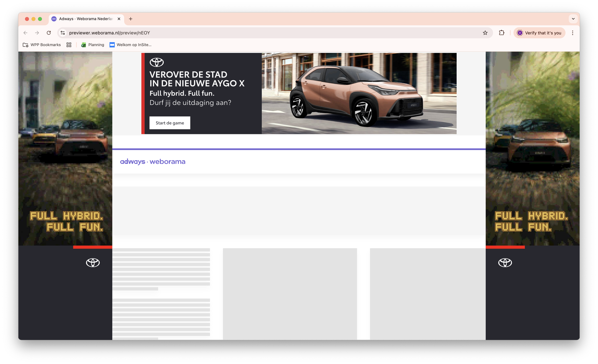This screenshot has width=598, height=364.
Task: Expand the tab search dropdown arrow
Action: click(x=573, y=19)
